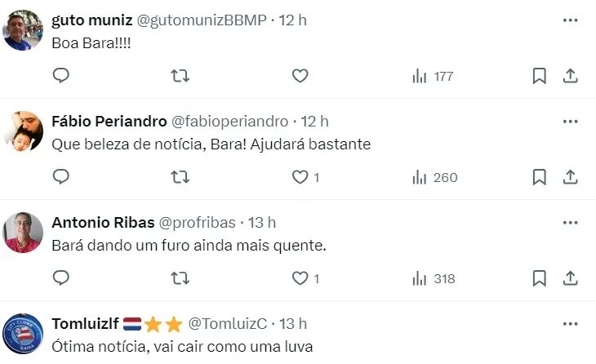Viewport: 596px width, 364px height.
Task: Reply to Fábio Periandro's tweet
Action: click(61, 177)
